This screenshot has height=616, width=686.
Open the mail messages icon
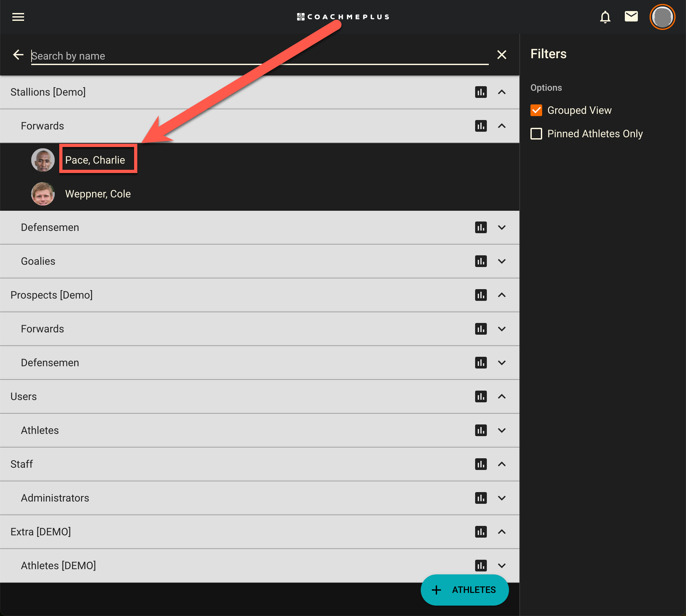tap(631, 16)
